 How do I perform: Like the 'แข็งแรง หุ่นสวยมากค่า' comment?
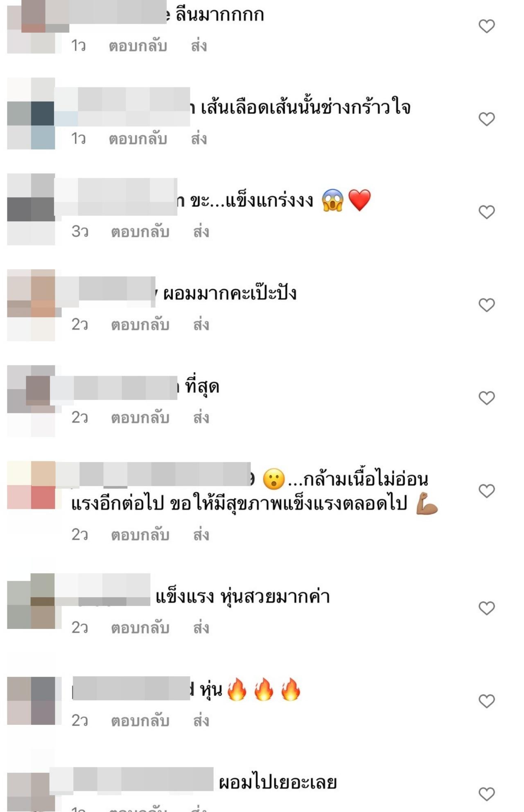point(487,608)
